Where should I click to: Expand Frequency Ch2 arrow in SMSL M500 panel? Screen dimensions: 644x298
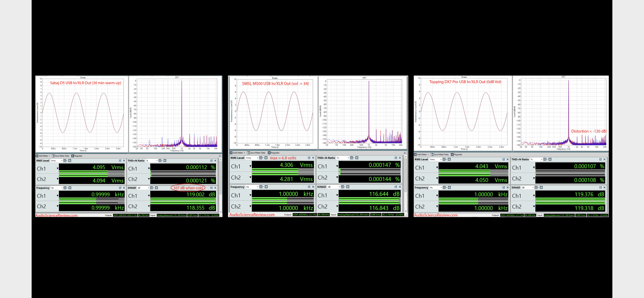point(250,206)
